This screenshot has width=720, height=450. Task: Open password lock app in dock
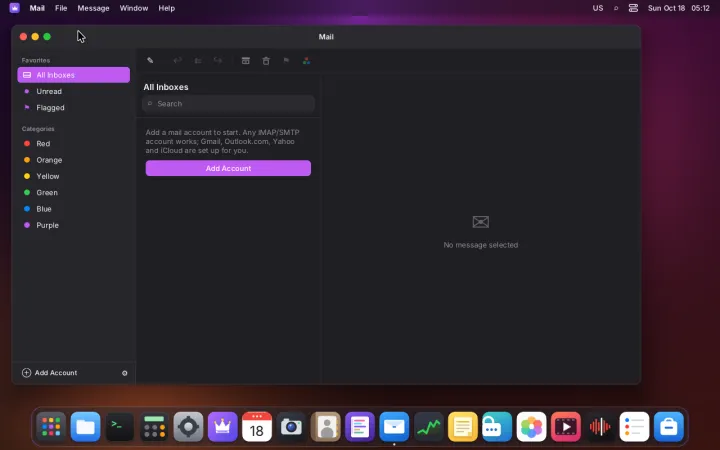pyautogui.click(x=497, y=427)
